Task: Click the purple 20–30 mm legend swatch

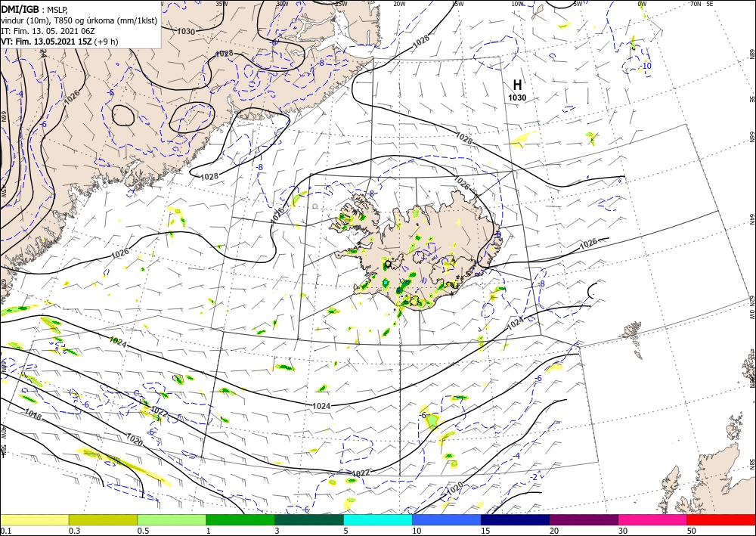Action: pyautogui.click(x=584, y=519)
